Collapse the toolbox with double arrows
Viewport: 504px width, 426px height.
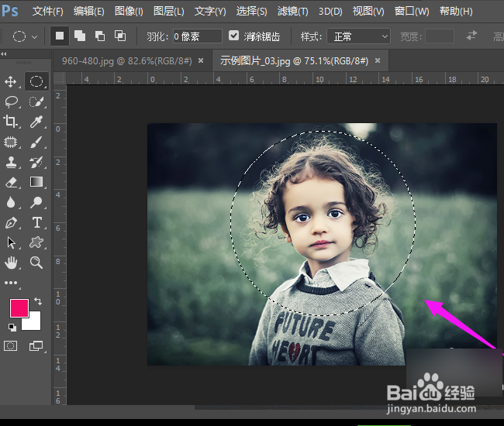pos(4,54)
